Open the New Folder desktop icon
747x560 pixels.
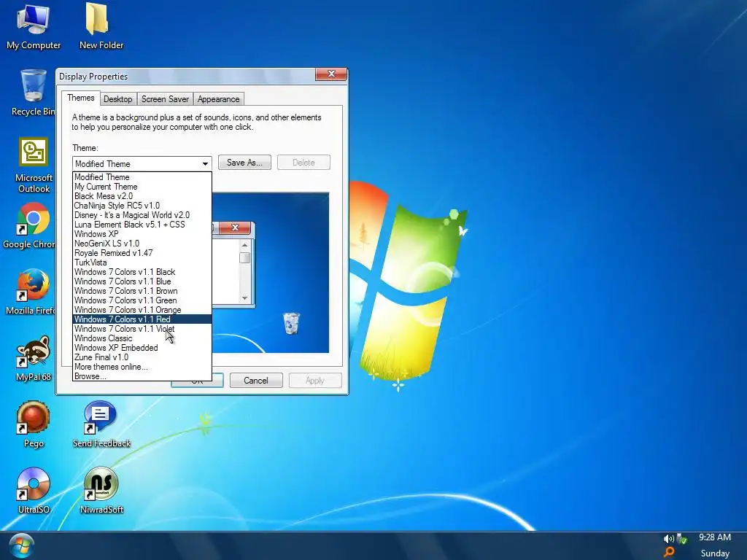(x=101, y=27)
